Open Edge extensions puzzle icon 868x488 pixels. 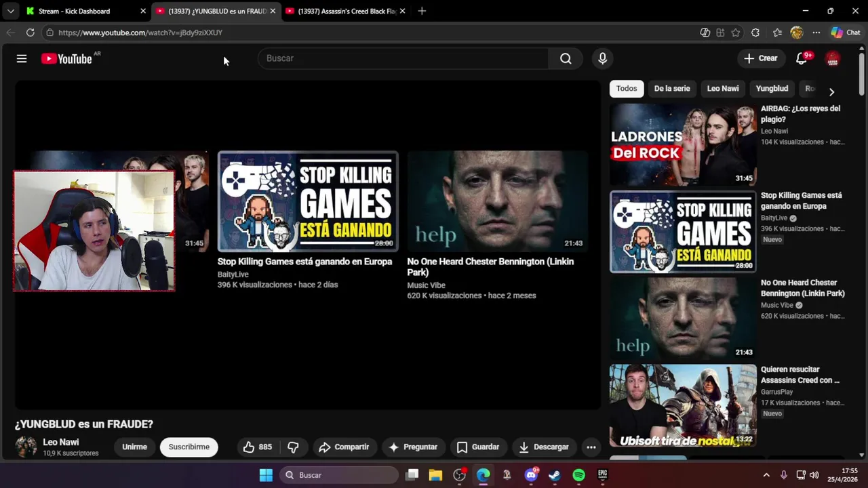[755, 33]
